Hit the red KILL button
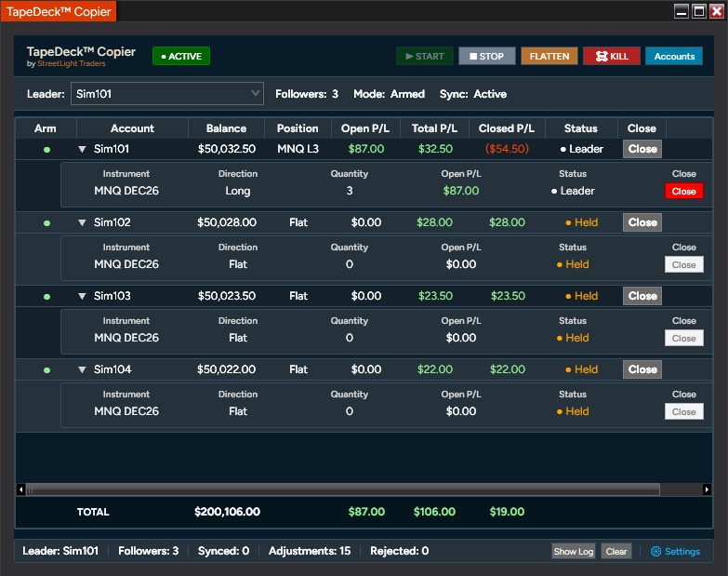The width and height of the screenshot is (728, 576). click(612, 56)
